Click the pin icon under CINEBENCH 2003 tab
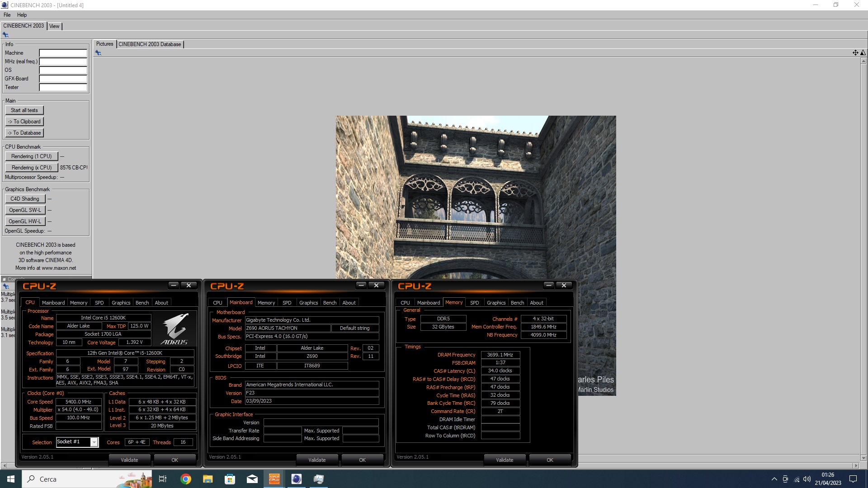Viewport: 868px width, 488px height. [x=5, y=35]
